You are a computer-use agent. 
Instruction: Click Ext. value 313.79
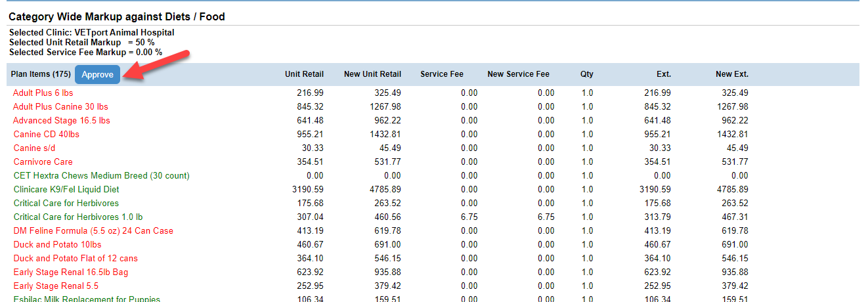pyautogui.click(x=657, y=217)
